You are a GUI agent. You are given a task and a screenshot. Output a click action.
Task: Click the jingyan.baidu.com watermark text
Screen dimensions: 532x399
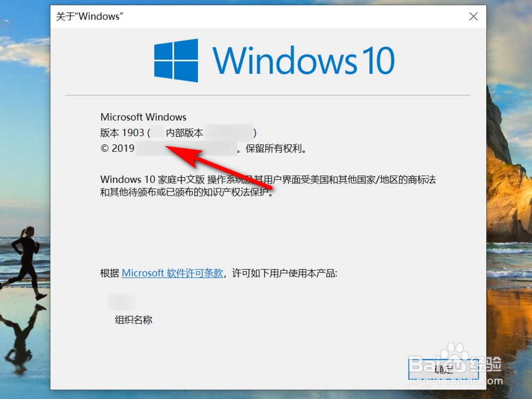point(456,381)
